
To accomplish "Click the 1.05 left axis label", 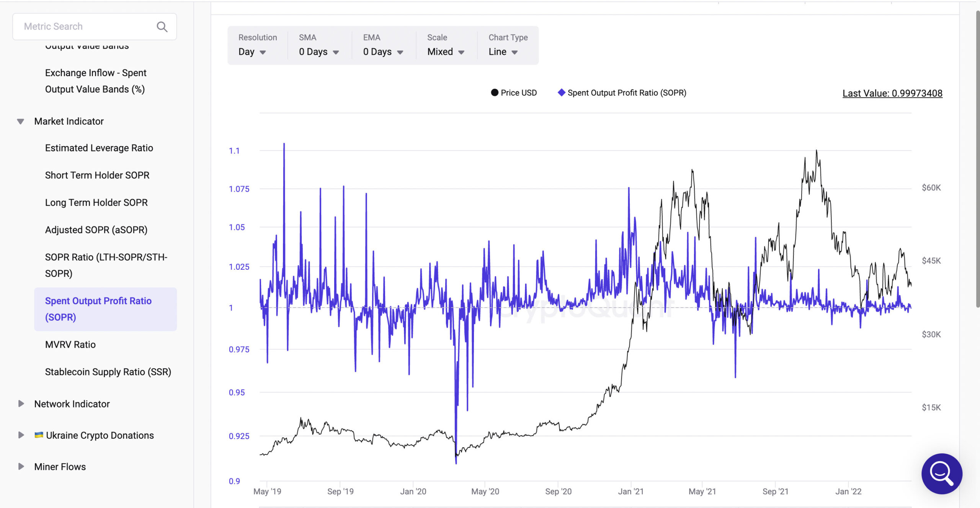I will click(x=237, y=227).
